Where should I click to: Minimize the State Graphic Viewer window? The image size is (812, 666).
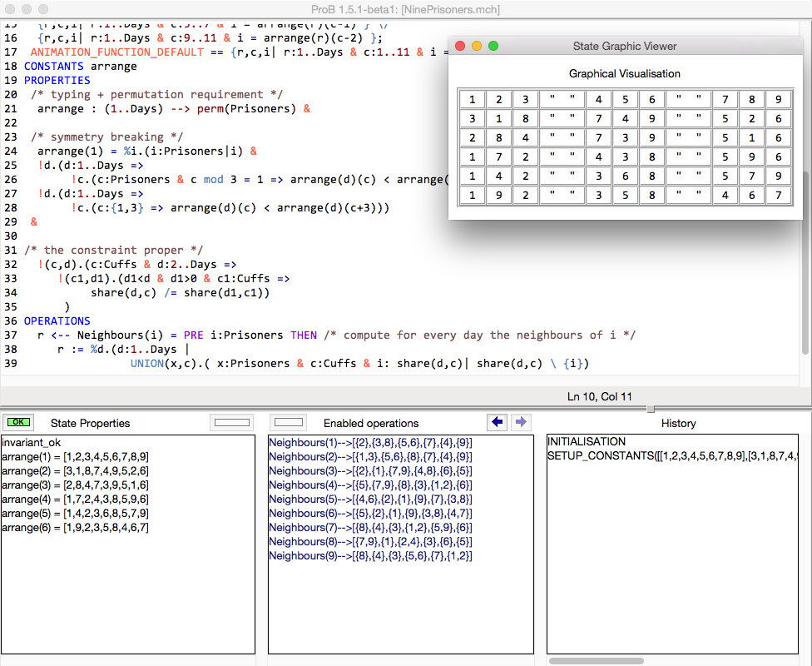pos(477,46)
